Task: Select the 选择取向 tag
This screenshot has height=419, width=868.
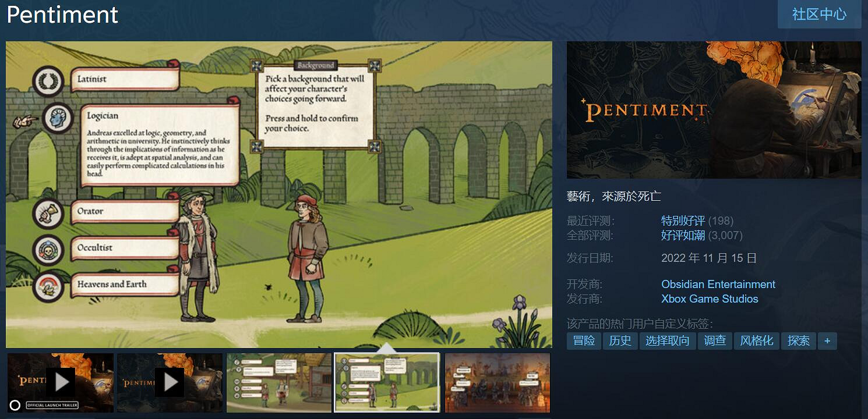Action: tap(668, 341)
